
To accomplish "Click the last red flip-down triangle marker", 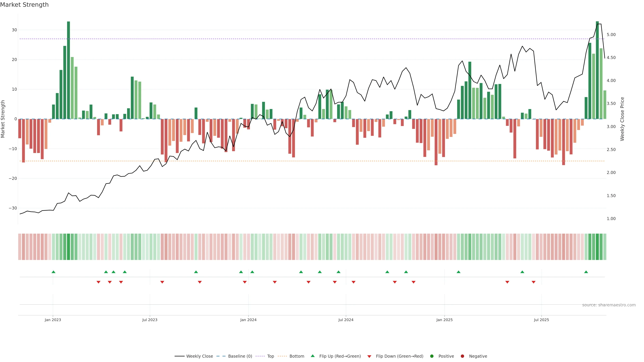I will click(533, 282).
